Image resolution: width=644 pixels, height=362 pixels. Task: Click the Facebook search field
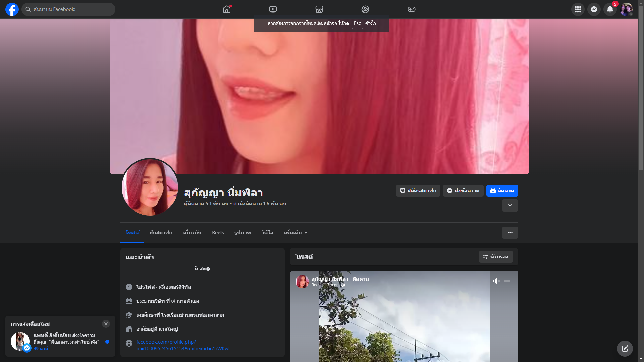coord(72,9)
